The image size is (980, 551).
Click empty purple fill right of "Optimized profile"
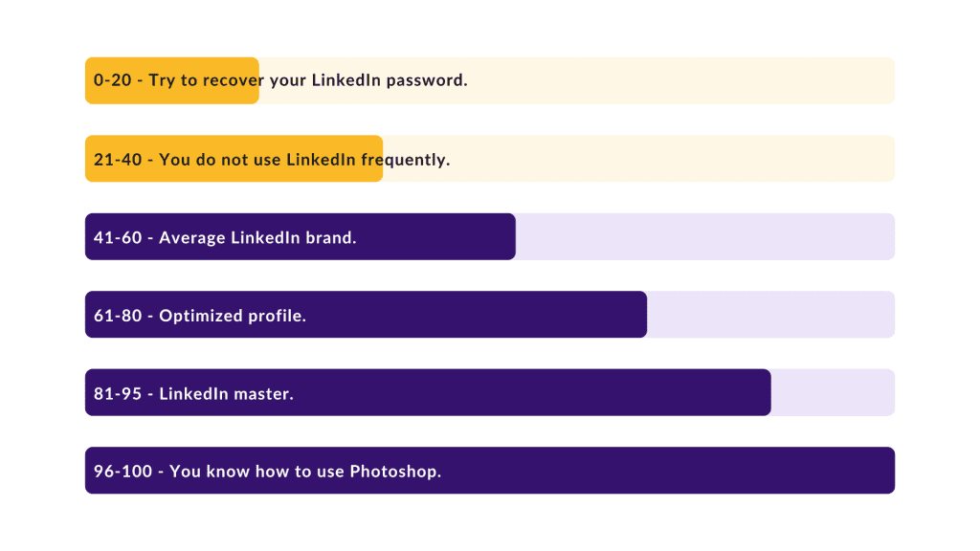point(477,314)
